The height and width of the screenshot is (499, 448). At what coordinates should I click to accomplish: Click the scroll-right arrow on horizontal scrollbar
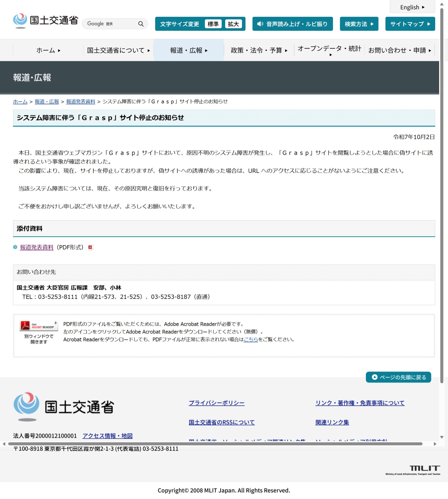(x=435, y=444)
